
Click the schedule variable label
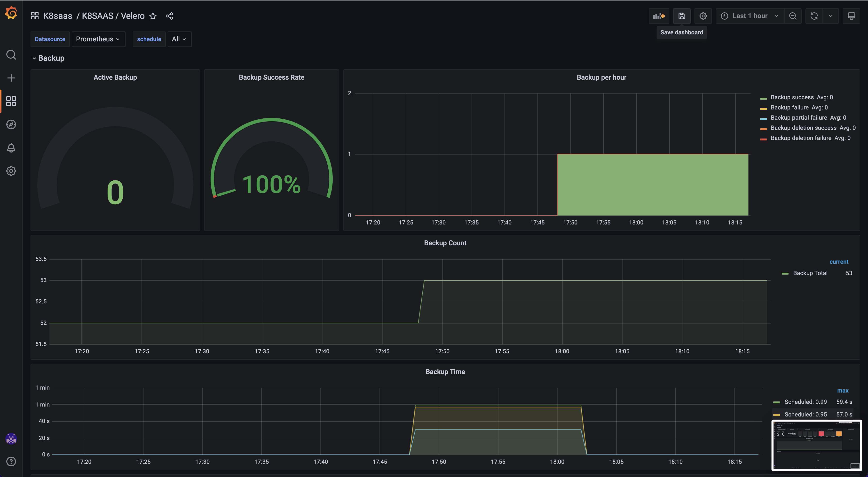[x=149, y=39]
